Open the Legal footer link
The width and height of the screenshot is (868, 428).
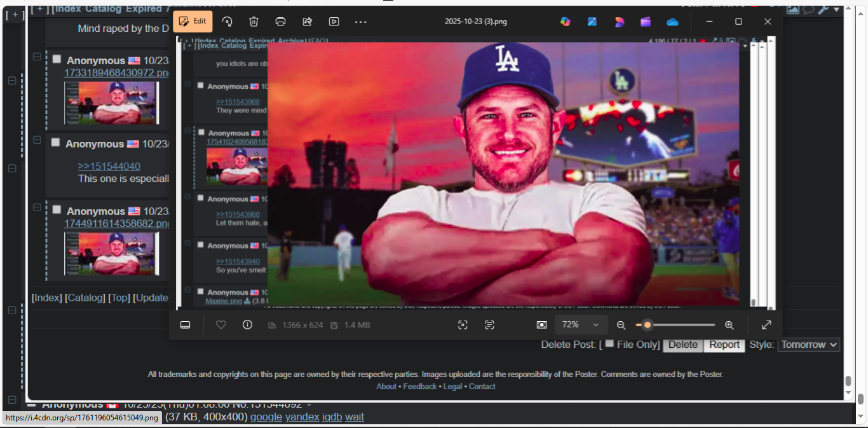[453, 387]
